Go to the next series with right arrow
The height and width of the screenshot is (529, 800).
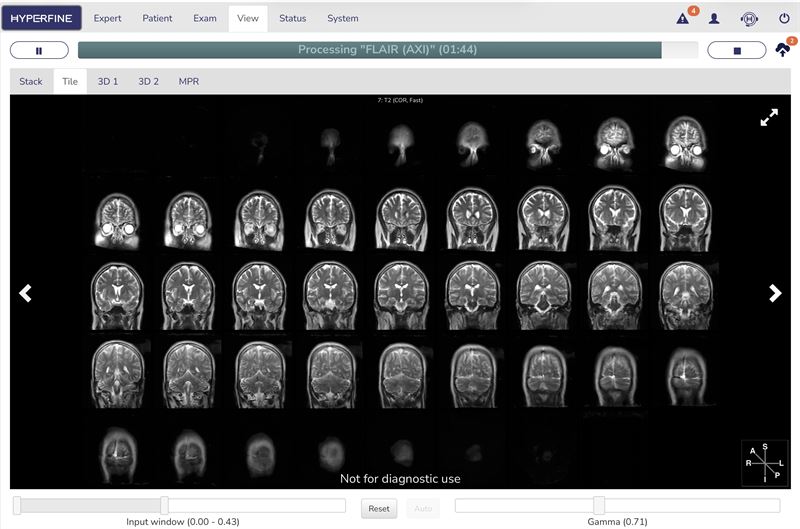point(775,293)
